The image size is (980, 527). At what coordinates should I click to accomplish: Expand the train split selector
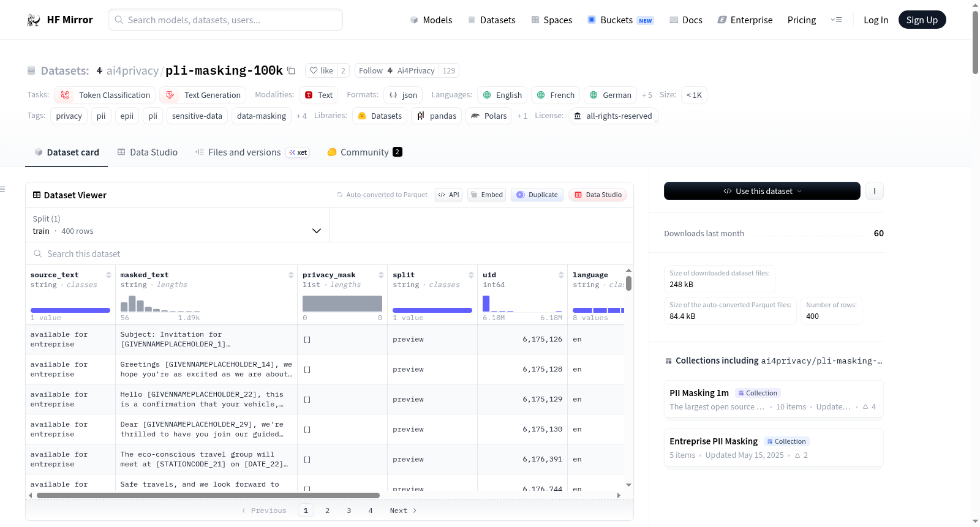177,225
